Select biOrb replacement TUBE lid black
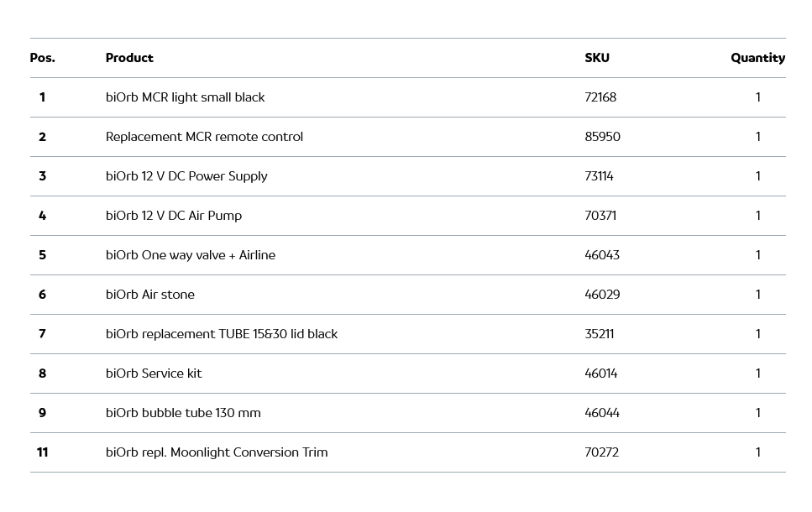This screenshot has height=512, width=812. (x=222, y=334)
